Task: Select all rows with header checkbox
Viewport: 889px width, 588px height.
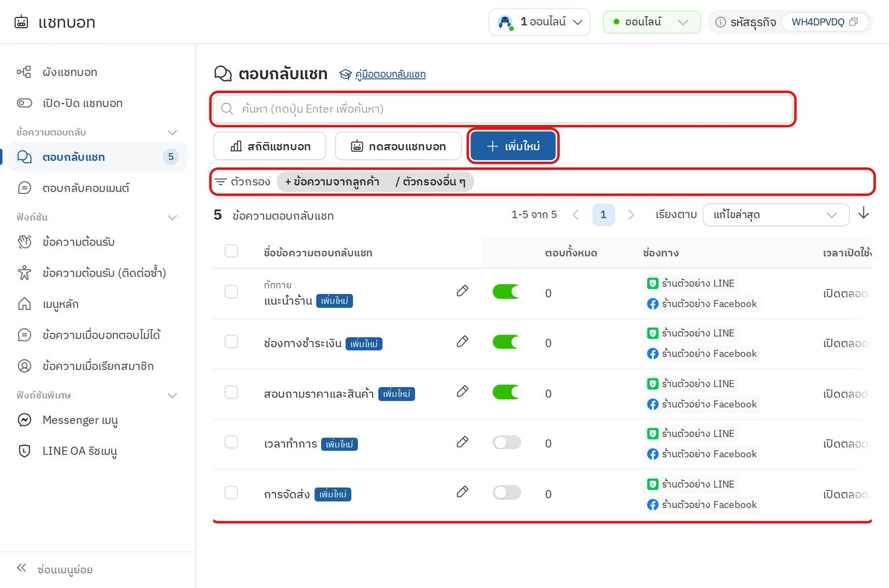Action: coord(231,251)
